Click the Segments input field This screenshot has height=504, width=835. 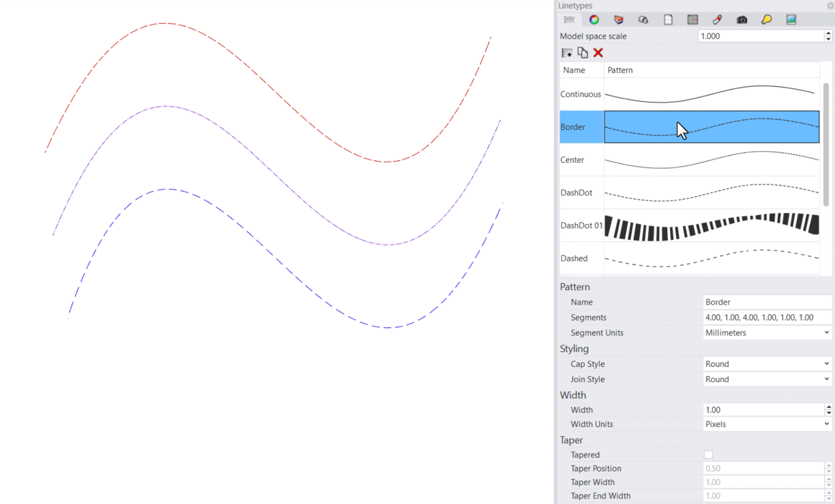(767, 317)
